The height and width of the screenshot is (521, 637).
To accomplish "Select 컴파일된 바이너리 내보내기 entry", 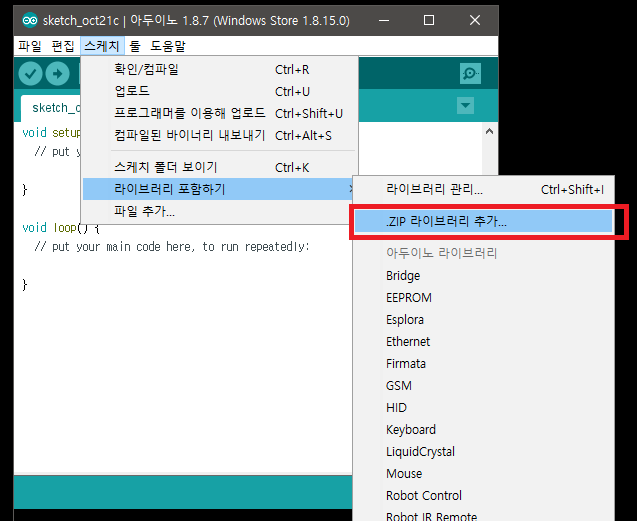I will pyautogui.click(x=219, y=135).
